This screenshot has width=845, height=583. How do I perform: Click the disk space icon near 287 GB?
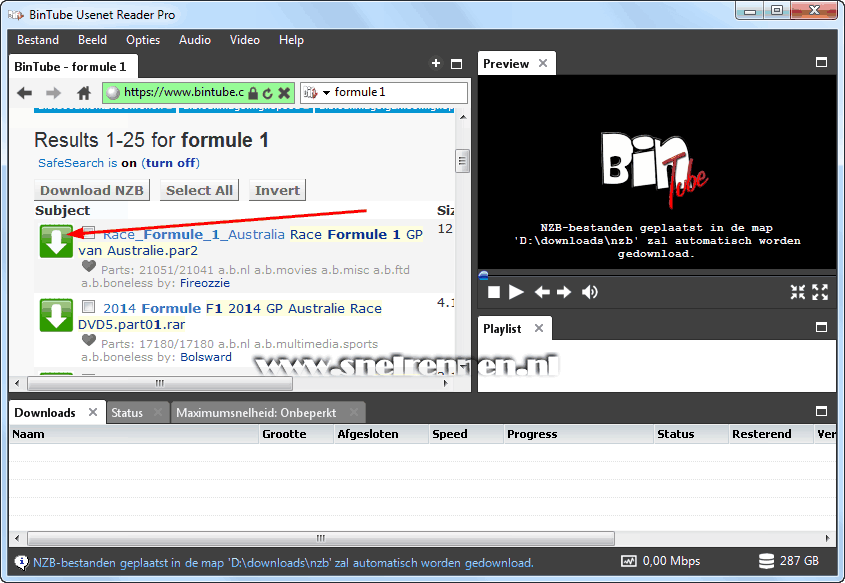(x=766, y=561)
